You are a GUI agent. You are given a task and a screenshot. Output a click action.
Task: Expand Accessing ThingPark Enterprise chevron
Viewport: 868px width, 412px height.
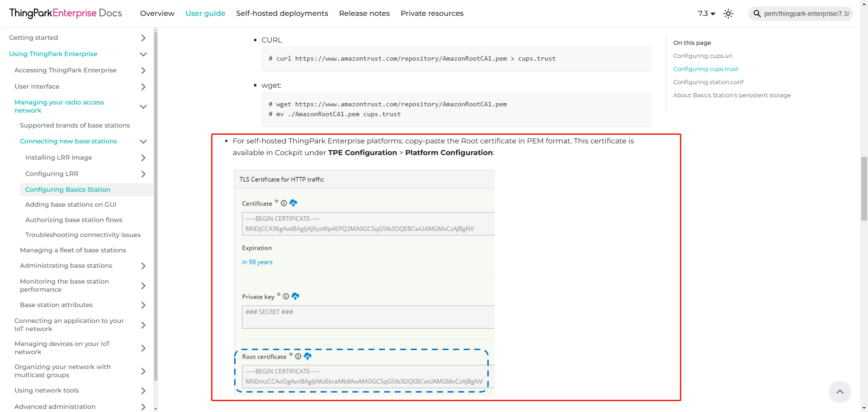[x=143, y=71]
